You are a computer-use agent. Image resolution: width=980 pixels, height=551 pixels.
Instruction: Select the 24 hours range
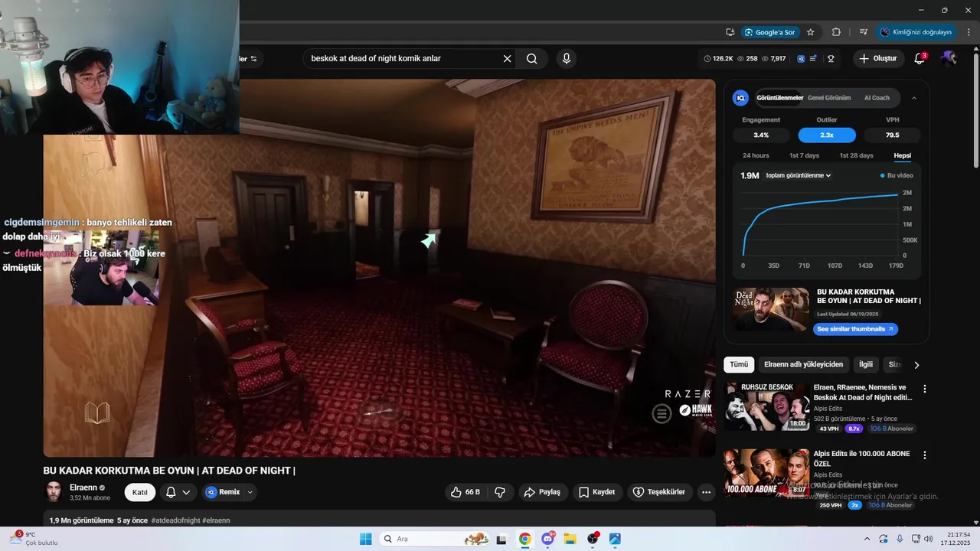click(x=756, y=155)
